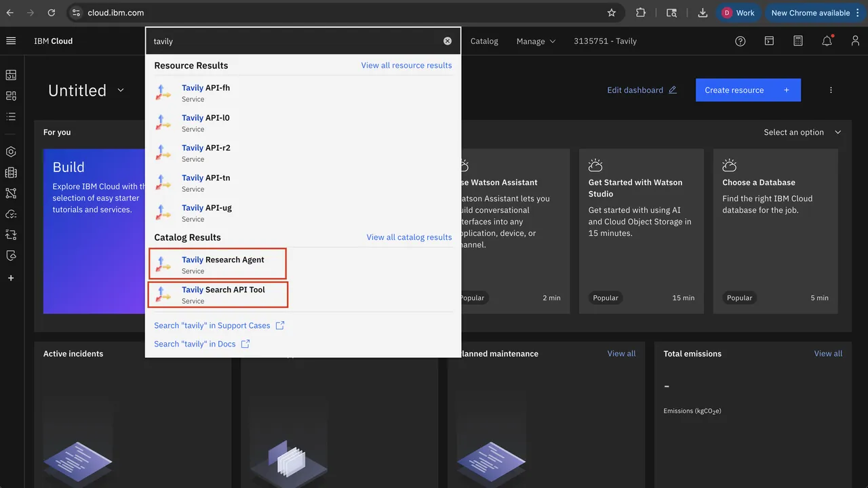Click the 'Total emissions' heading
This screenshot has width=868, height=488.
coord(692,353)
